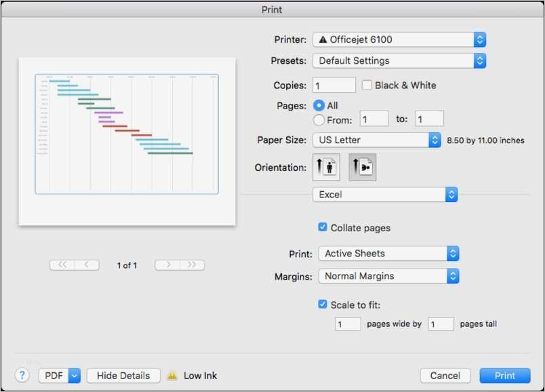This screenshot has width=545, height=392.
Task: Click the Hide Details button
Action: 123,375
